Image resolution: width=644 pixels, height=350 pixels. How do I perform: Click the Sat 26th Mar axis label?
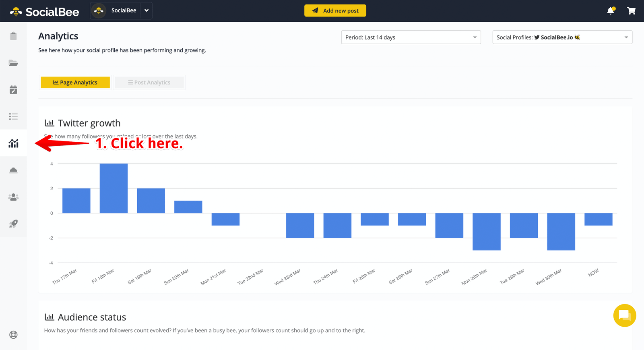click(x=400, y=277)
